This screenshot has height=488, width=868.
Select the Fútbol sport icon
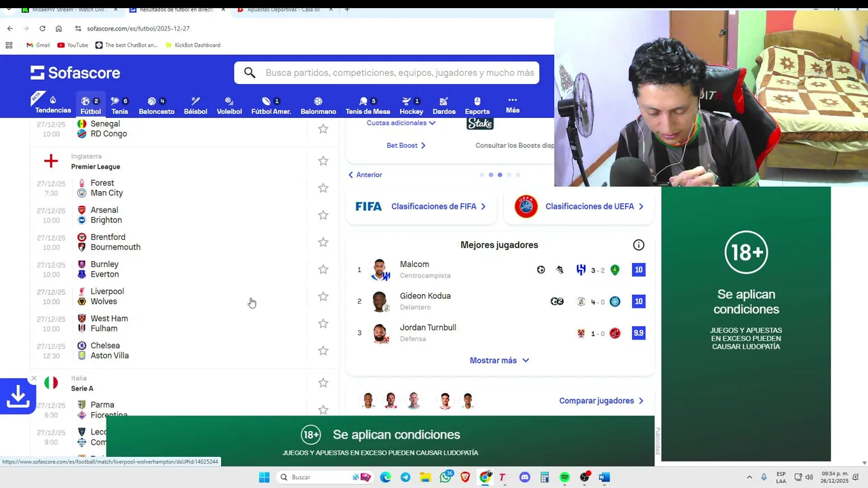tap(90, 104)
